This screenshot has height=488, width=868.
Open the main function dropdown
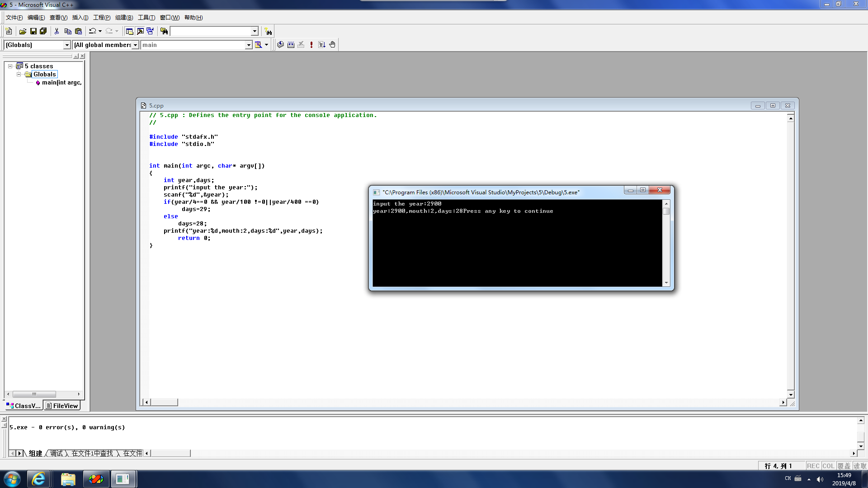coord(248,45)
